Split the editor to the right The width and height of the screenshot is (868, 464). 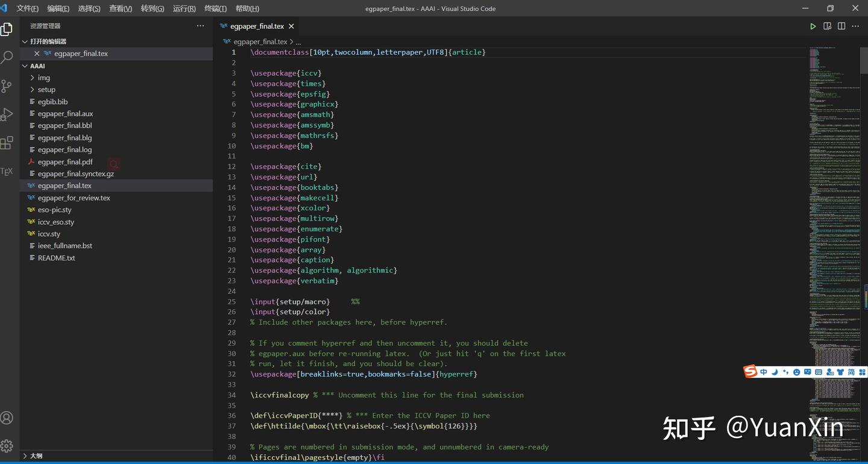coord(841,26)
